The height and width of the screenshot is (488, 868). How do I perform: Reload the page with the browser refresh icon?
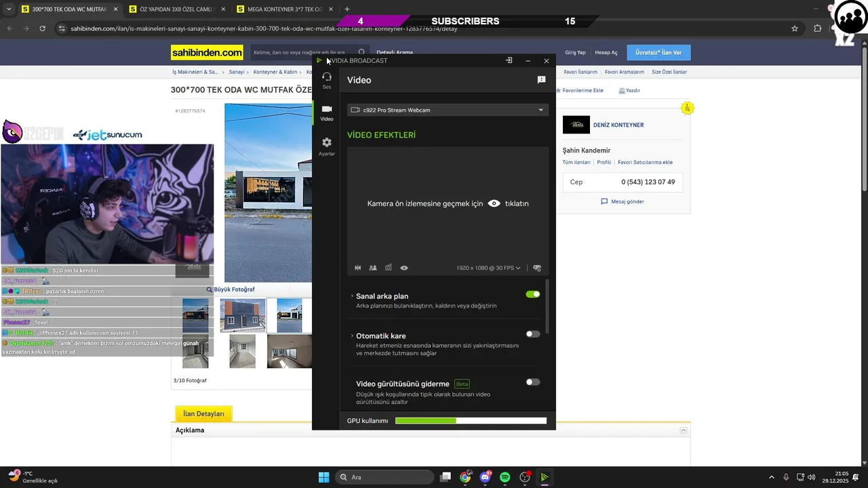42,28
